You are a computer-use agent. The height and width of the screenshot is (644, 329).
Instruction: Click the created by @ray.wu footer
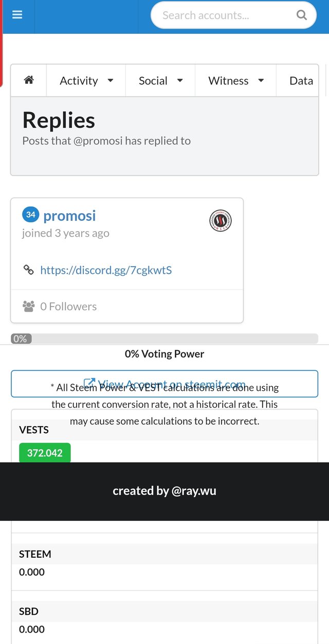[x=164, y=491]
